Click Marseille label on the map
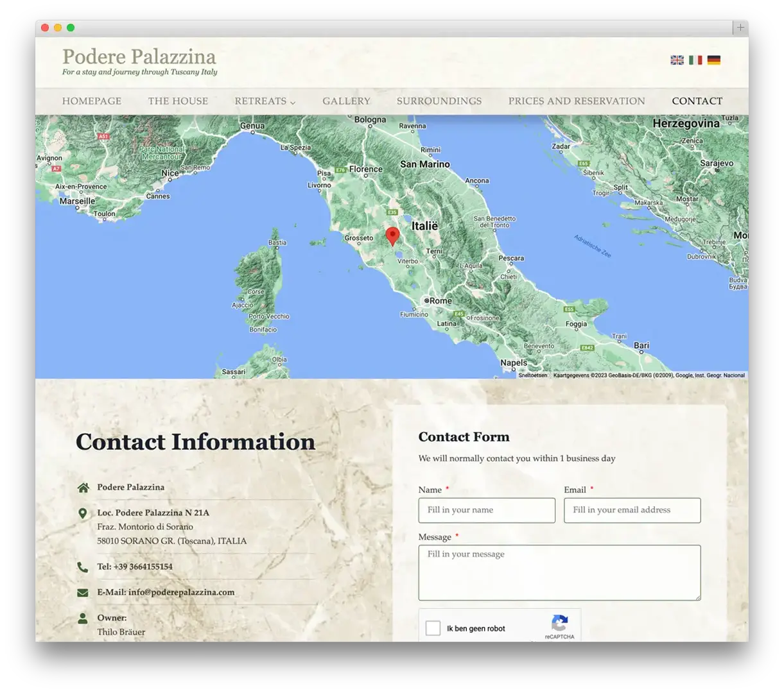The image size is (784, 693). tap(77, 201)
